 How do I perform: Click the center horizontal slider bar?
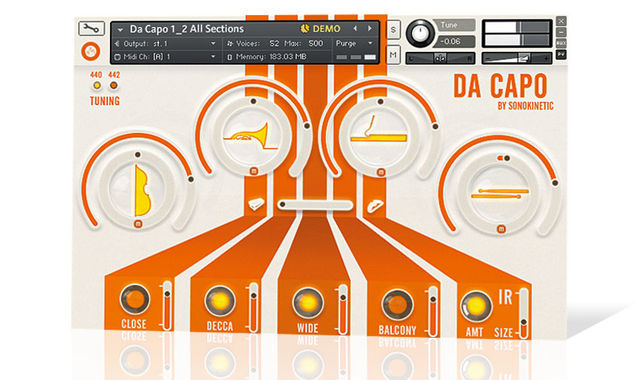[x=315, y=204]
